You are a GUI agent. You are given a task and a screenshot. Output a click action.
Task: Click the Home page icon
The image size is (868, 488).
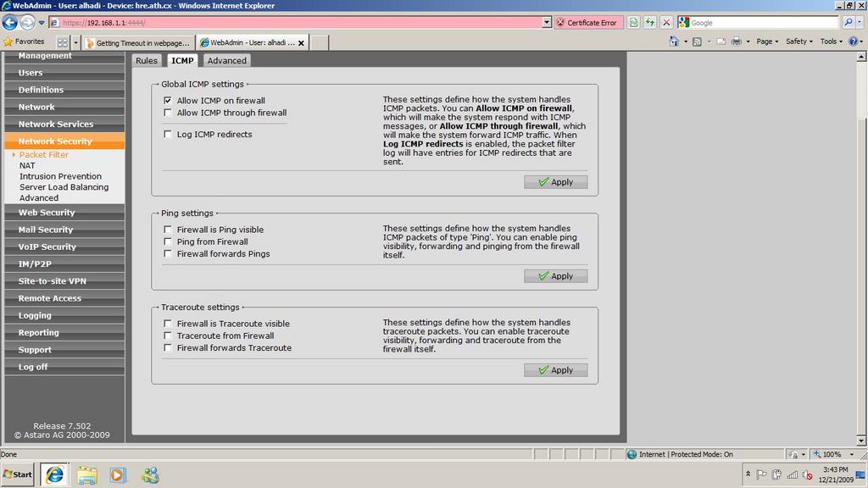click(x=674, y=42)
